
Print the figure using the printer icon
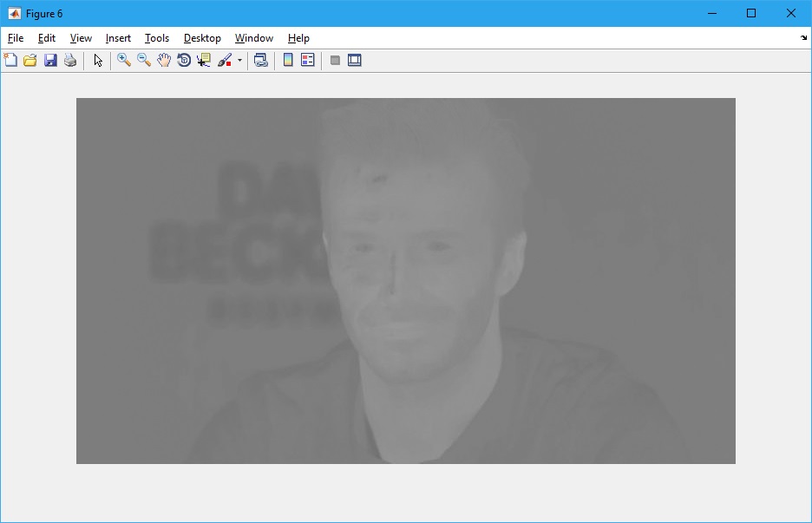(70, 60)
